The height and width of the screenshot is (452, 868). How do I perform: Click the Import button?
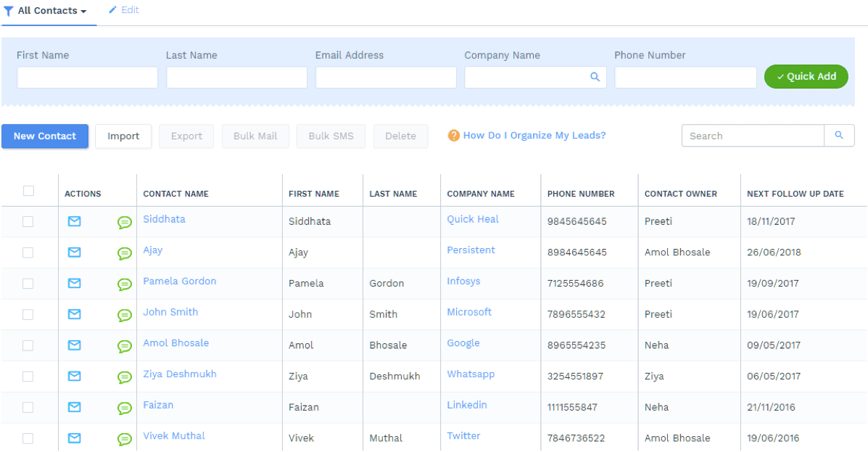(123, 136)
